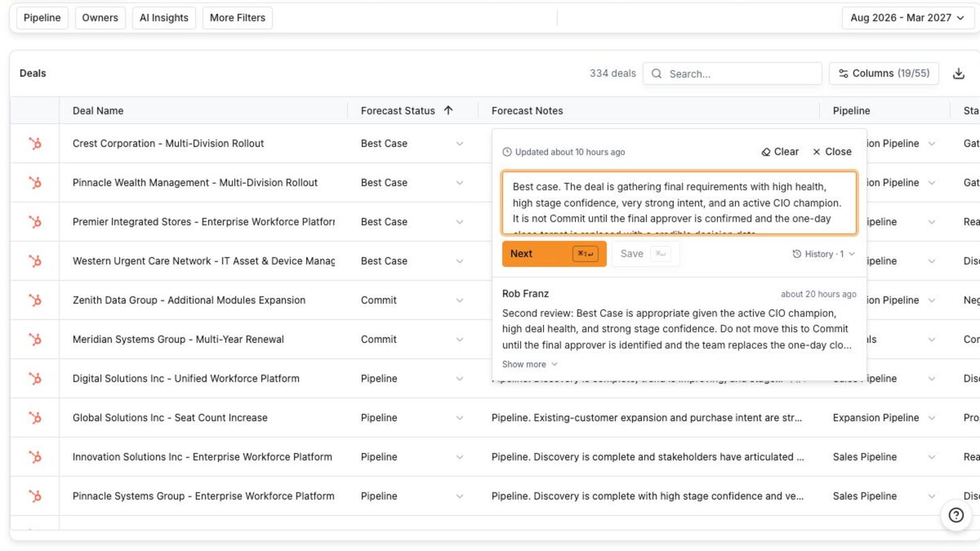
Task: Edit the forecast note text area
Action: point(679,203)
